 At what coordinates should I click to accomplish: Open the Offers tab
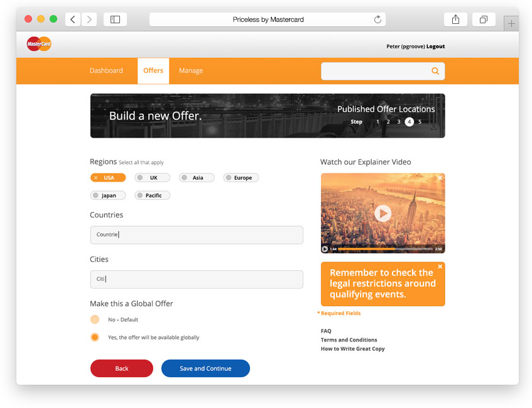point(153,70)
